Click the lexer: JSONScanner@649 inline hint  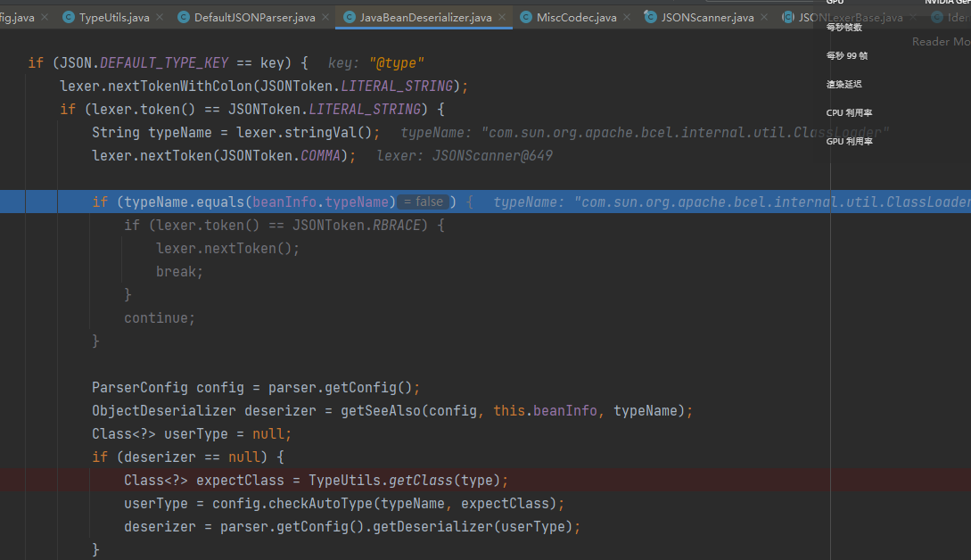click(x=465, y=156)
